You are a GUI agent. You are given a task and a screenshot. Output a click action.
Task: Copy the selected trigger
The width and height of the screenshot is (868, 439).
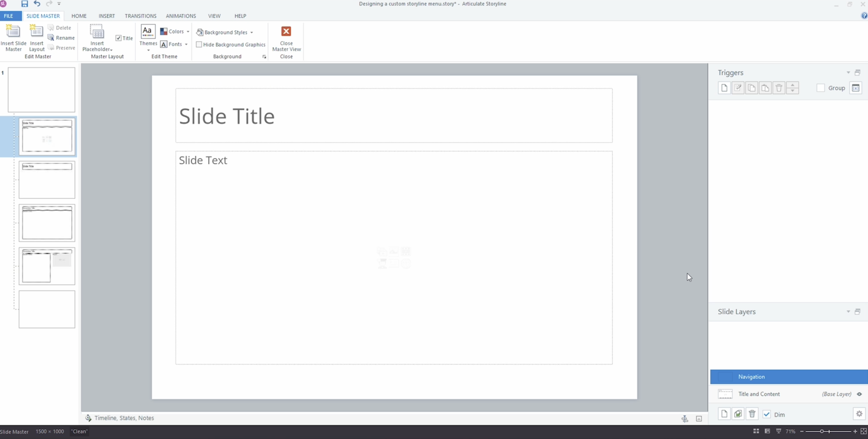751,88
